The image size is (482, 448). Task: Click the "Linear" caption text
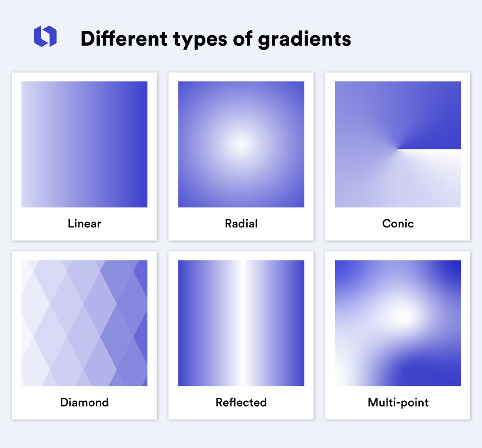coord(84,224)
